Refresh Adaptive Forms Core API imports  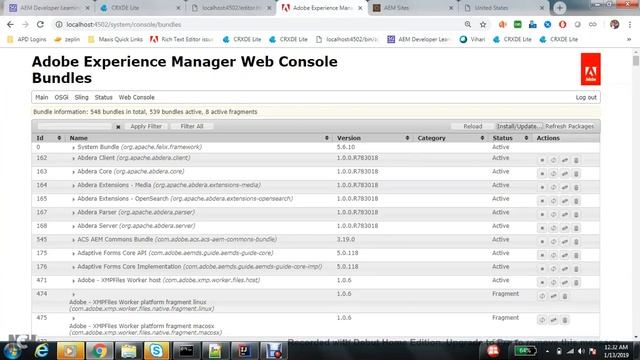pyautogui.click(x=553, y=256)
